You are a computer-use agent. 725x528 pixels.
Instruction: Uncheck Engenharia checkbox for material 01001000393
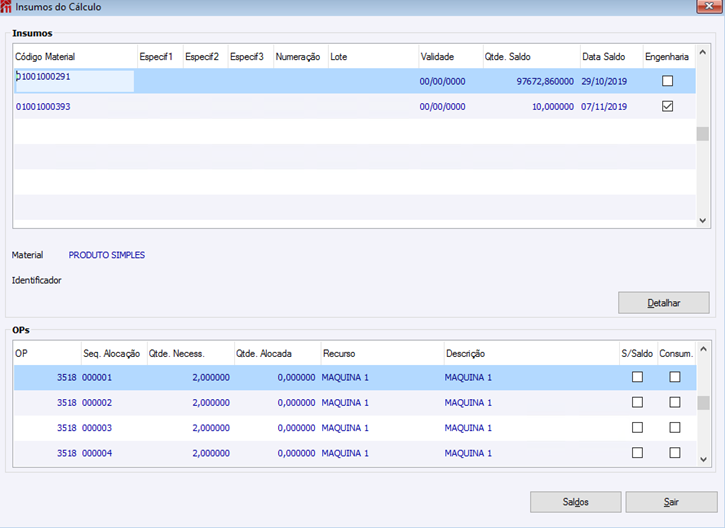667,107
